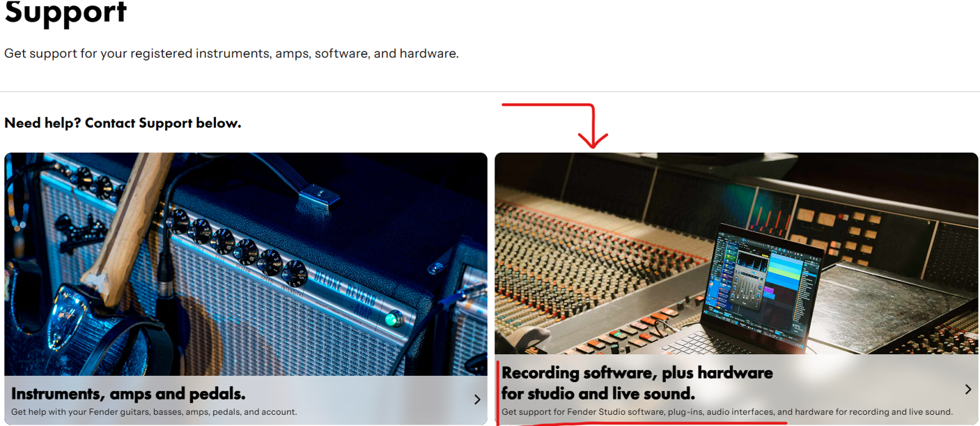Click the "Get support for your registered instruments" subtitle

[231, 54]
